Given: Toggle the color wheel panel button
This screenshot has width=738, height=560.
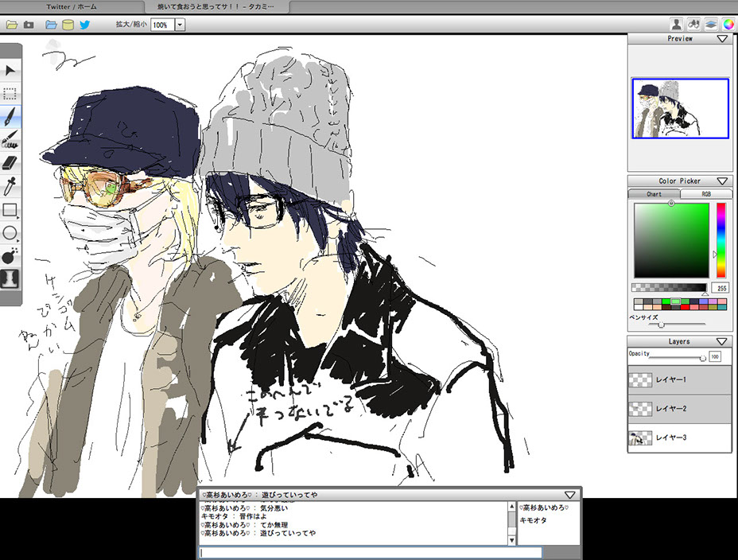Looking at the screenshot, I should (x=728, y=25).
